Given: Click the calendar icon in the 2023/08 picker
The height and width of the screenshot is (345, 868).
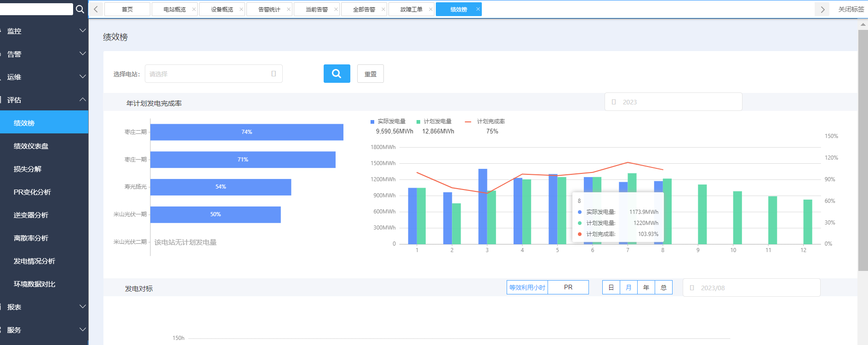Looking at the screenshot, I should click(692, 288).
